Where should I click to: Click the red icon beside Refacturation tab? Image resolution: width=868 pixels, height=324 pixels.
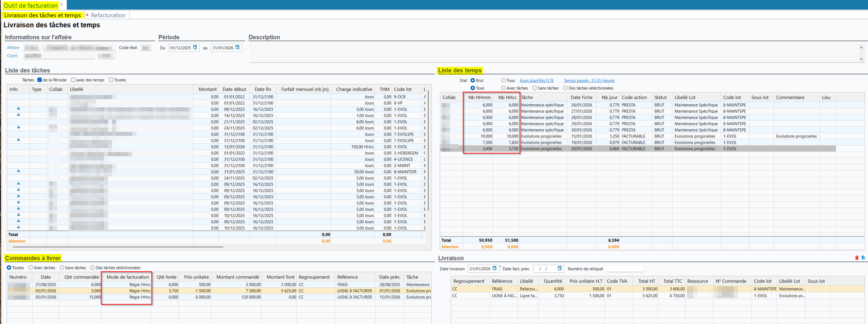pyautogui.click(x=87, y=15)
